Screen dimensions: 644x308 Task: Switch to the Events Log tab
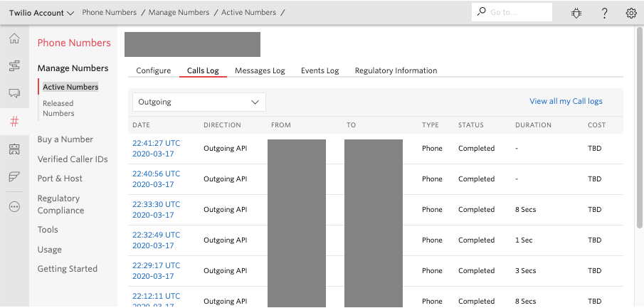pyautogui.click(x=320, y=70)
